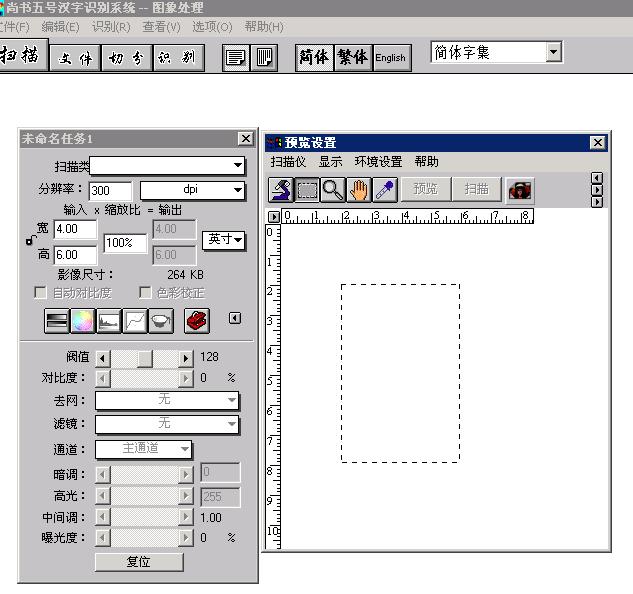
Task: Click the red toolbox icon
Action: (x=197, y=320)
